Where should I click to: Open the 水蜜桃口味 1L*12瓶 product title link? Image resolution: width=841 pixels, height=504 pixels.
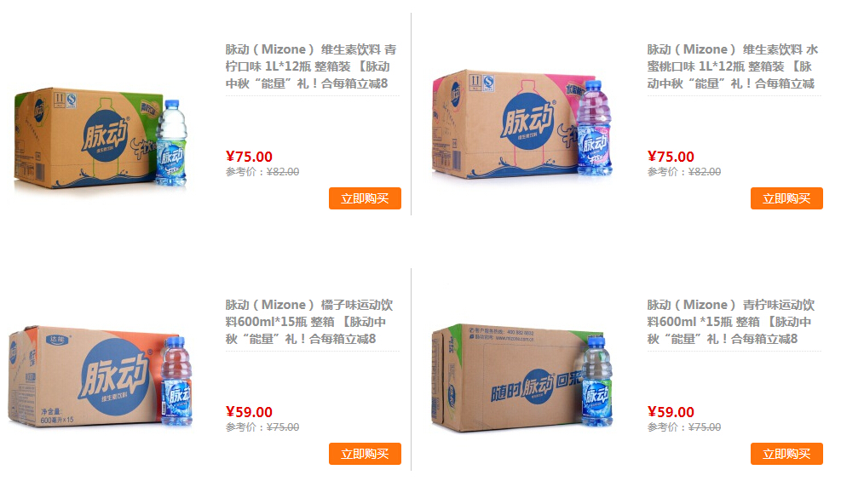click(x=733, y=66)
